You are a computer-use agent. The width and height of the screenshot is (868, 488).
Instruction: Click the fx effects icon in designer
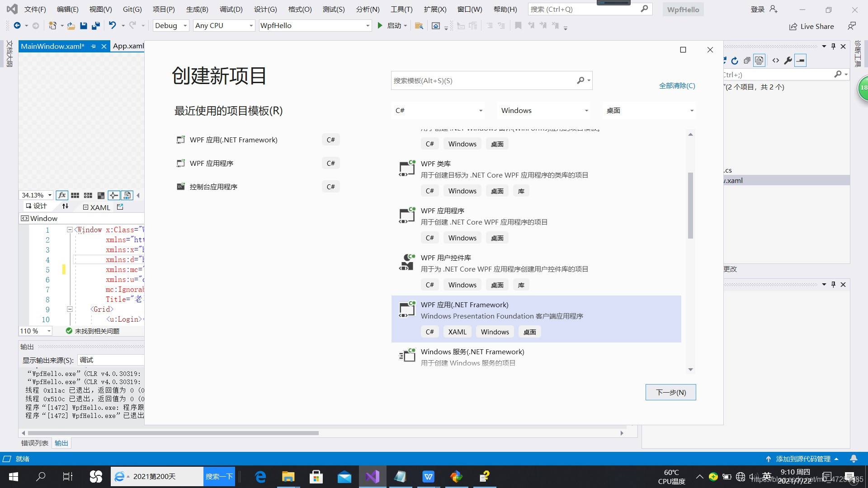tap(62, 195)
